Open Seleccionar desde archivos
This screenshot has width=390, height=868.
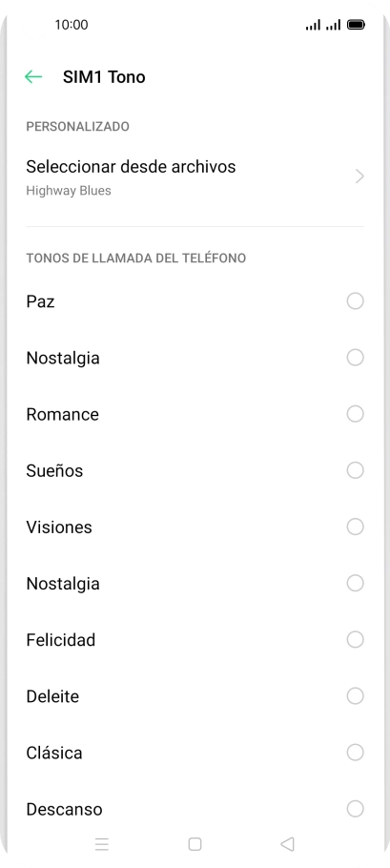[x=195, y=177]
